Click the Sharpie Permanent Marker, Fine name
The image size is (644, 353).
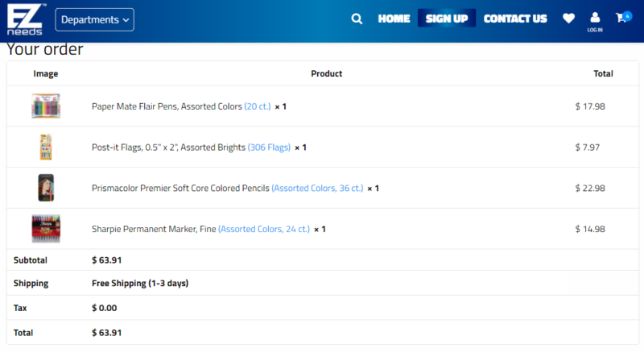(x=154, y=229)
